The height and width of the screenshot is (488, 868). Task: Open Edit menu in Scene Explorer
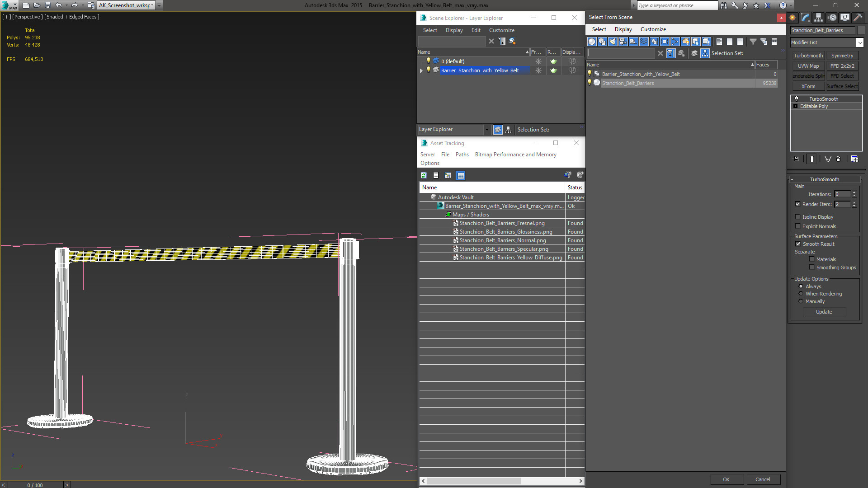click(x=476, y=30)
